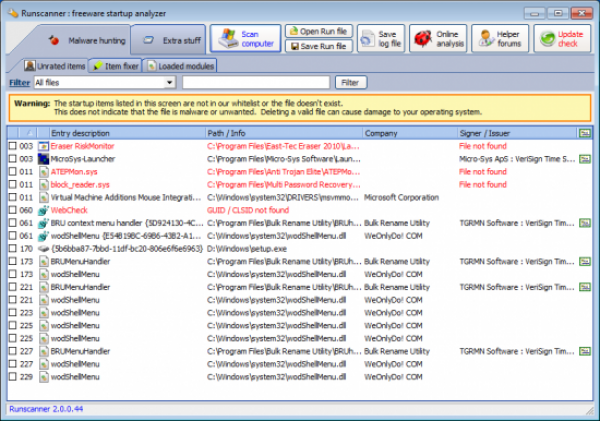The height and width of the screenshot is (421, 600).
Task: Open the Helper forums
Action: point(498,39)
